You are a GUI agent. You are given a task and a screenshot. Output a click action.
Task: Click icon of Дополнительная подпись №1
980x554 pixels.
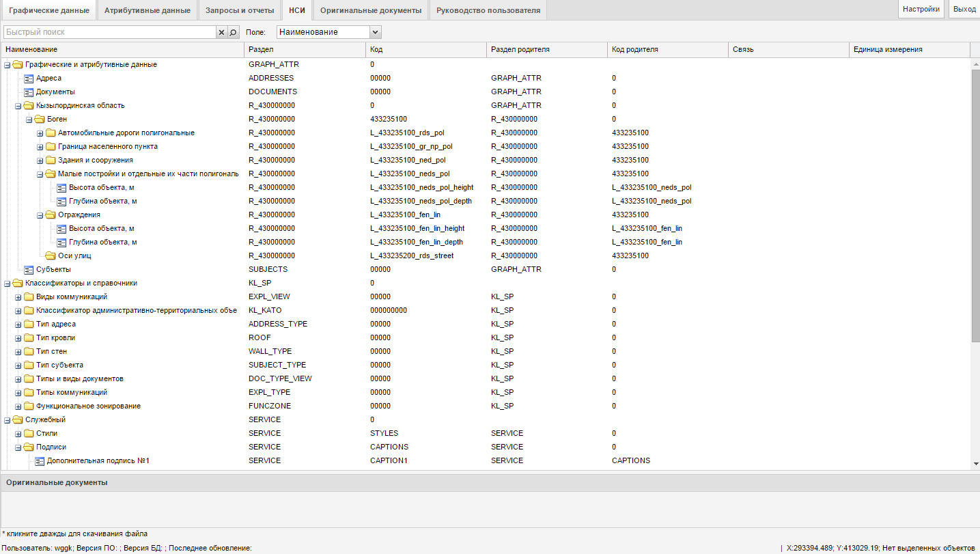point(40,461)
